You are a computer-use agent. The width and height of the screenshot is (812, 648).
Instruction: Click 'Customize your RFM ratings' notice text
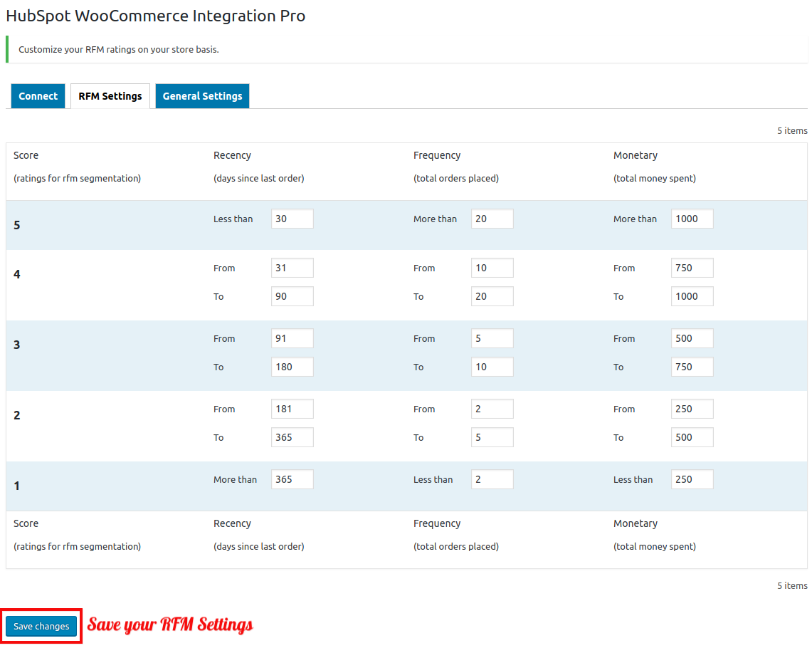coord(119,50)
